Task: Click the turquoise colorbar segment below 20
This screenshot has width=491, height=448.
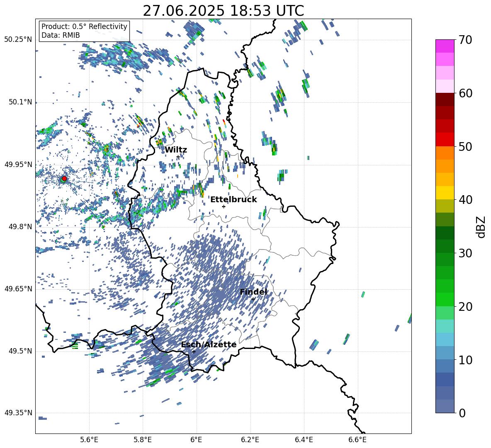Action: click(445, 326)
